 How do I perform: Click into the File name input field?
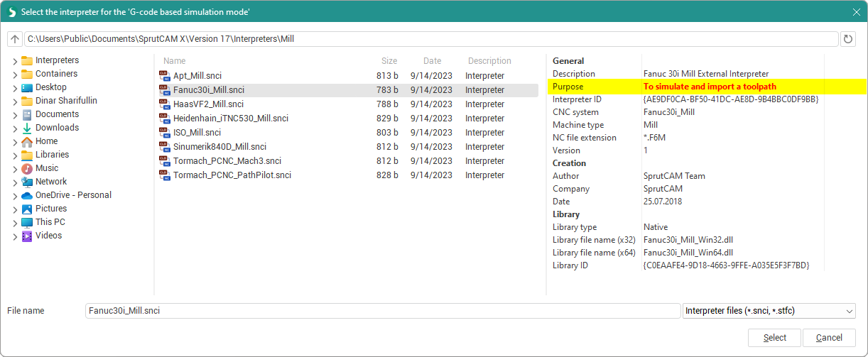click(382, 311)
